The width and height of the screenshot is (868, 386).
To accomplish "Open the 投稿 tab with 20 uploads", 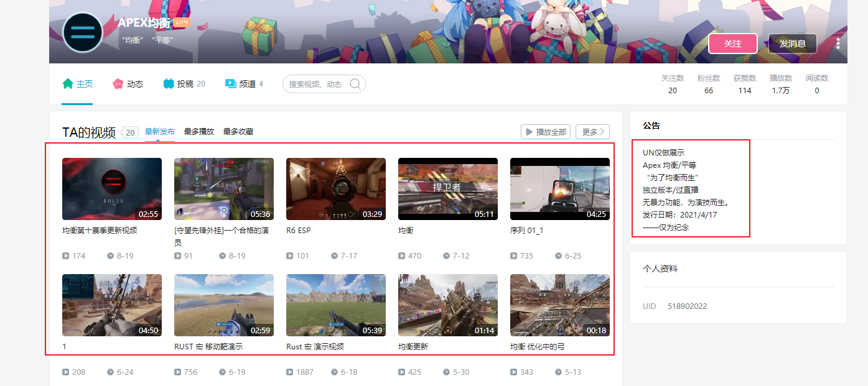I will [x=184, y=84].
